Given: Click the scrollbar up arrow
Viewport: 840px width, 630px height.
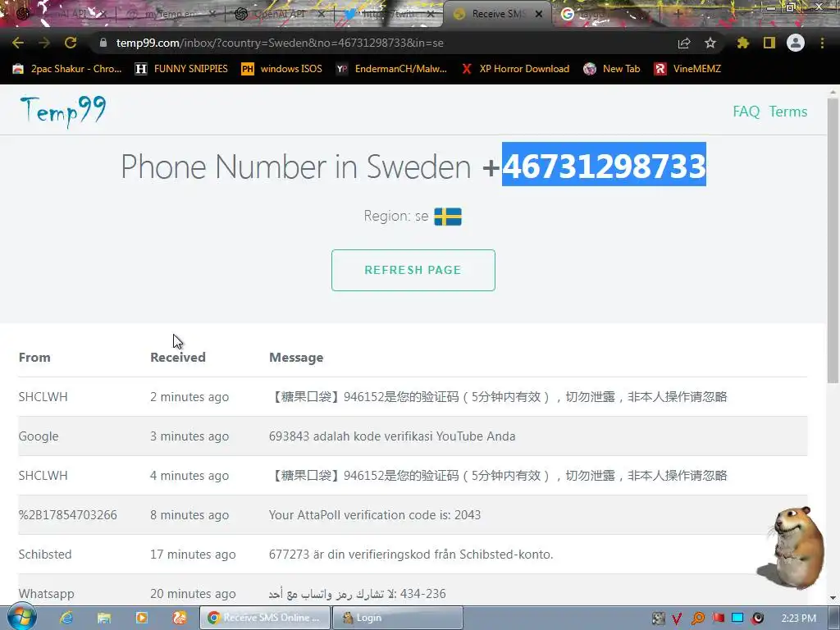Looking at the screenshot, I should pos(833,91).
